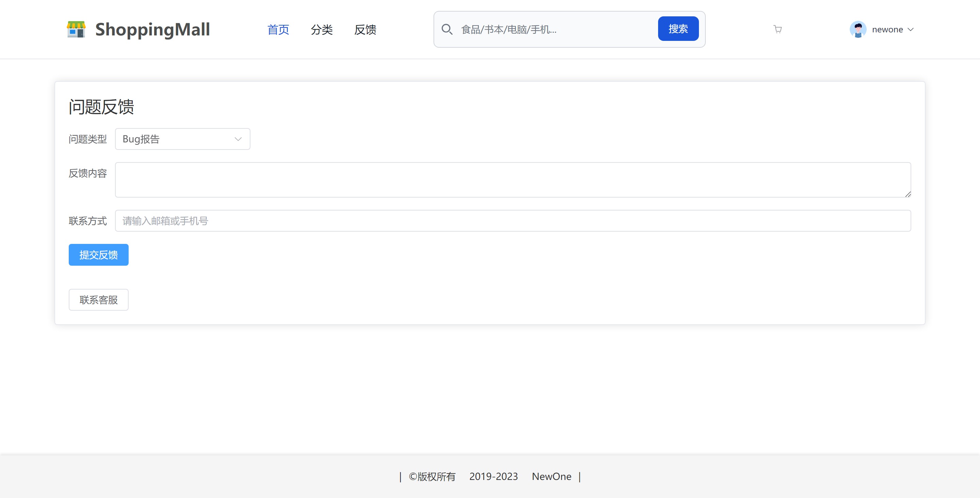The width and height of the screenshot is (980, 498).
Task: Open the shopping cart icon
Action: click(x=778, y=29)
